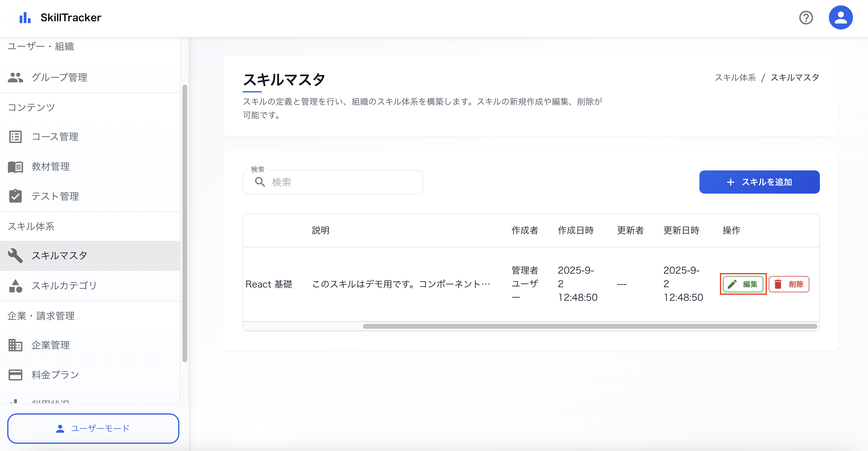This screenshot has height=451, width=868.
Task: Click the 削除 button for React 基礎
Action: (x=789, y=284)
